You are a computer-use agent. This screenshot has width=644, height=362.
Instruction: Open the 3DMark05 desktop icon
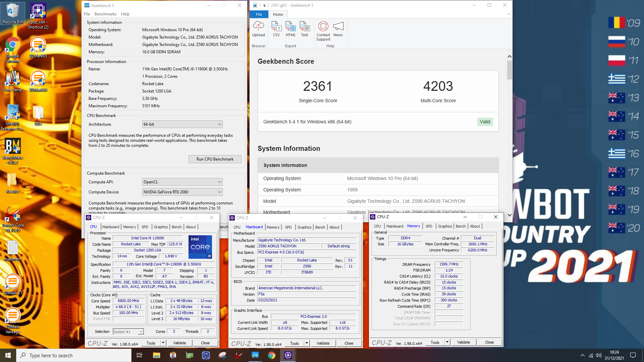pos(38,48)
